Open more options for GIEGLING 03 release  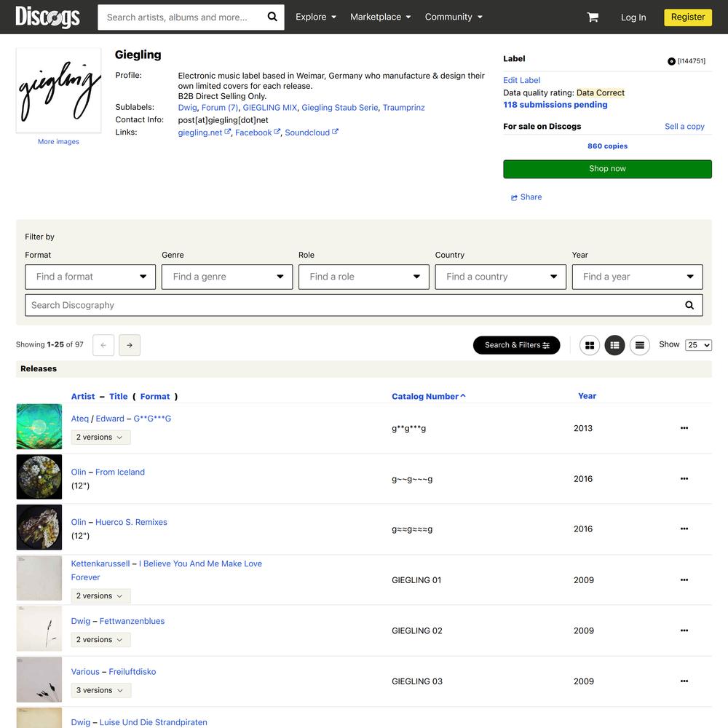point(684,681)
